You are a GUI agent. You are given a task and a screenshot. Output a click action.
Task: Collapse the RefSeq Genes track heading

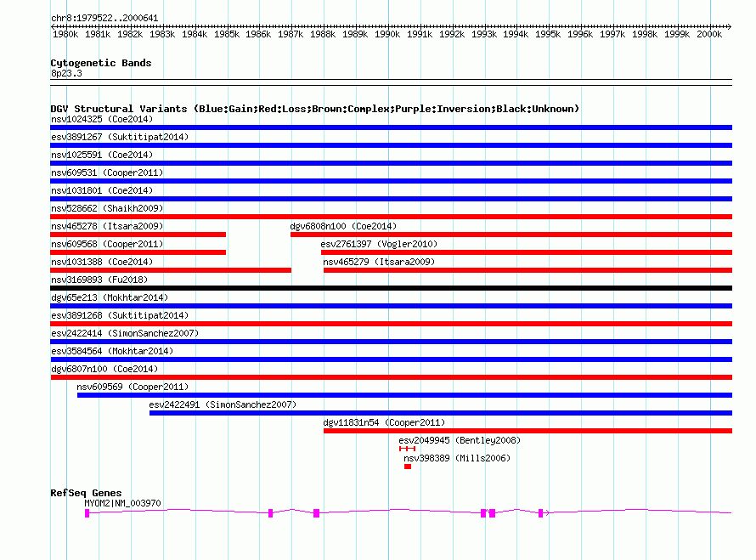click(x=86, y=493)
